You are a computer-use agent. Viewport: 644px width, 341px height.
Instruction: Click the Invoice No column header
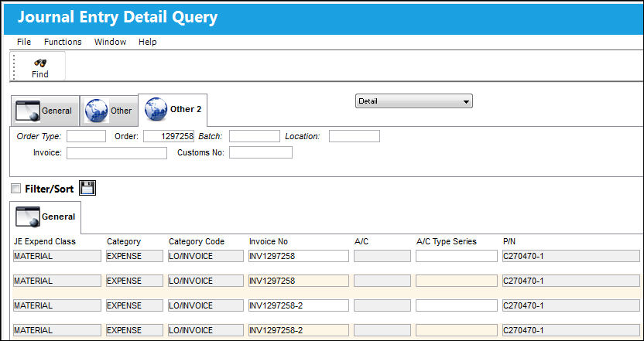click(268, 242)
